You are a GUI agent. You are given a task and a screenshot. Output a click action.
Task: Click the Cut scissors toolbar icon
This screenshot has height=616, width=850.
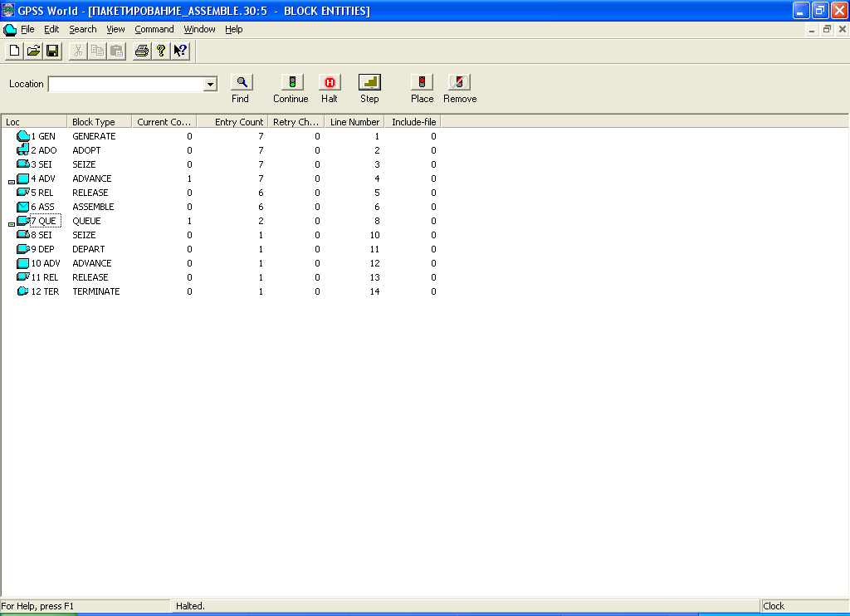coord(78,51)
